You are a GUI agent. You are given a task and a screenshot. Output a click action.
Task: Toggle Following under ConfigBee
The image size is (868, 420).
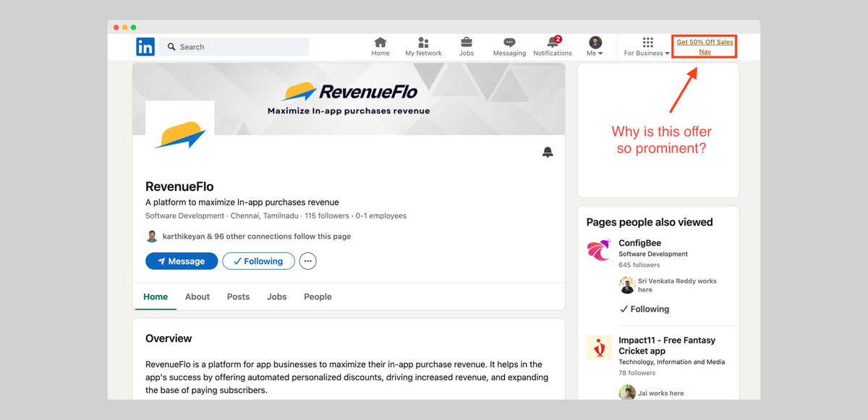[x=644, y=309]
